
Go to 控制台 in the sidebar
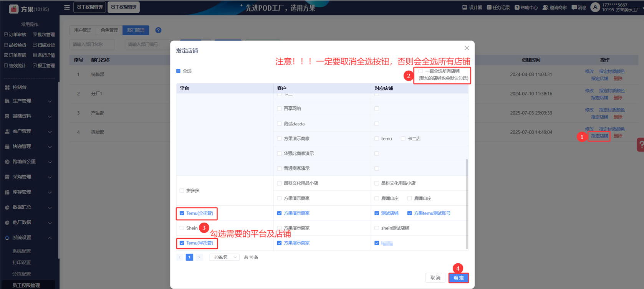click(x=20, y=88)
